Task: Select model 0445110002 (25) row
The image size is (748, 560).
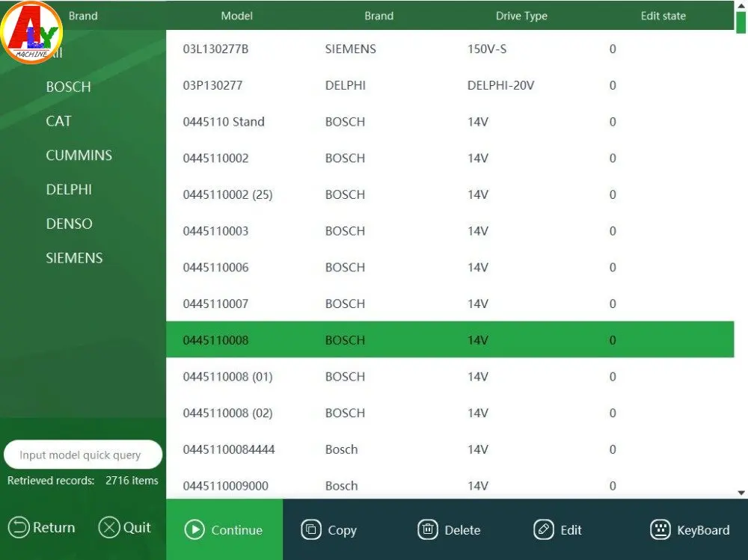Action: (450, 194)
